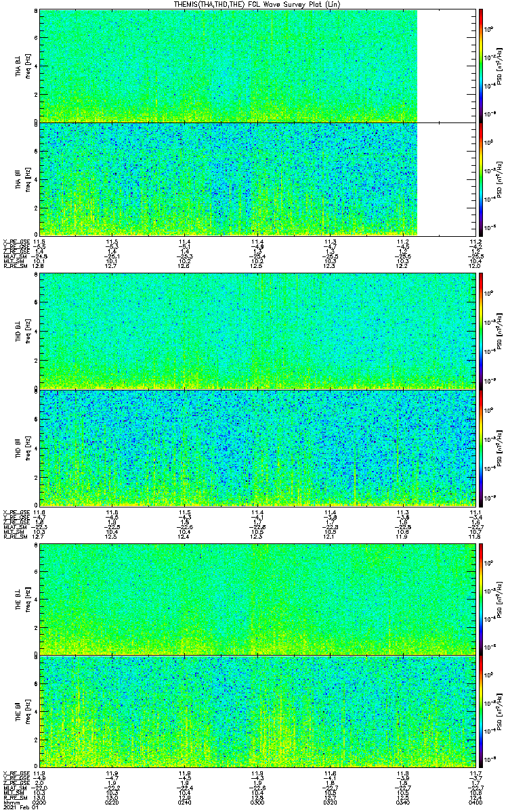Click the THA B-parallel spectrogram panel

point(257,179)
